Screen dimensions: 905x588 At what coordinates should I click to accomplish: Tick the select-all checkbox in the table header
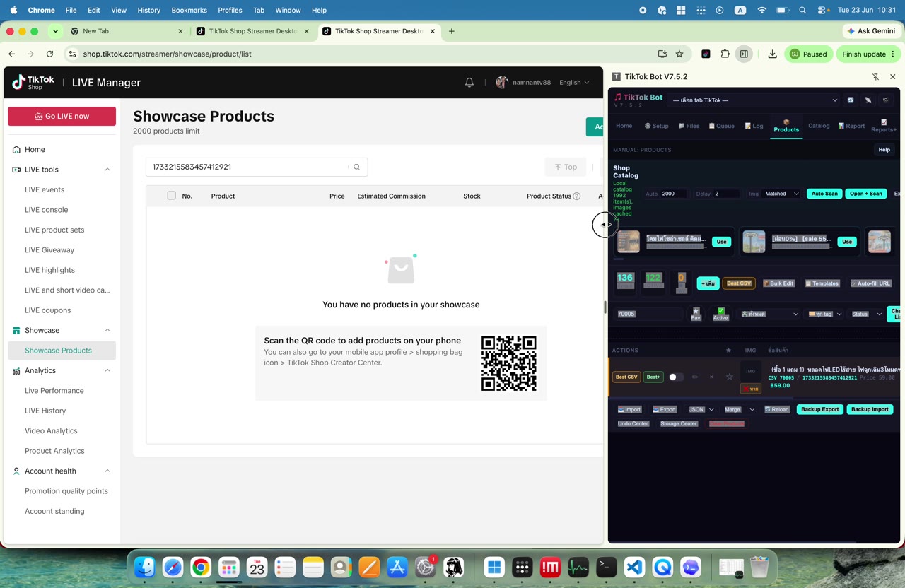pos(171,196)
